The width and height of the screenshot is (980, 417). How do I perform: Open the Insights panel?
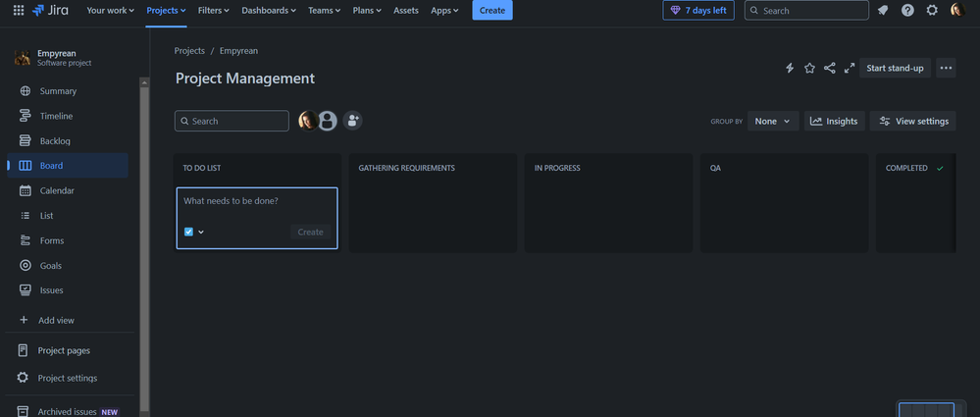[835, 121]
